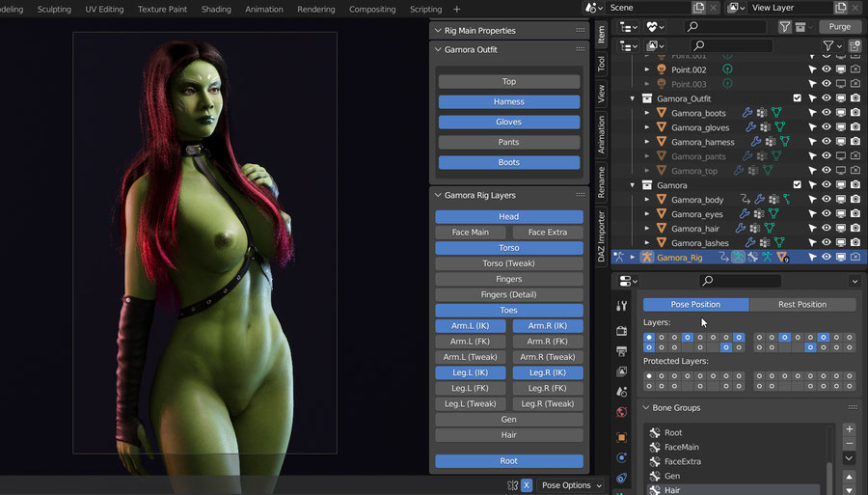Collapse the Gamora collection in outliner
868x495 pixels.
632,185
